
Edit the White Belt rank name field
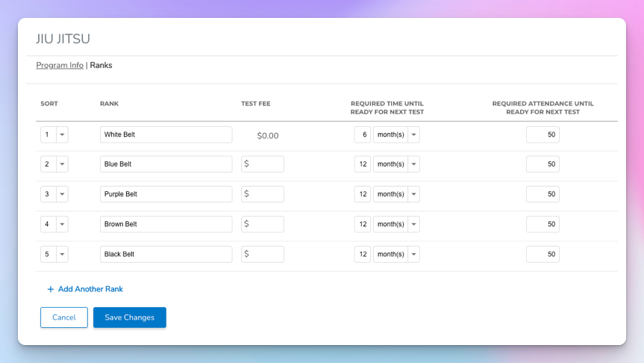[166, 134]
